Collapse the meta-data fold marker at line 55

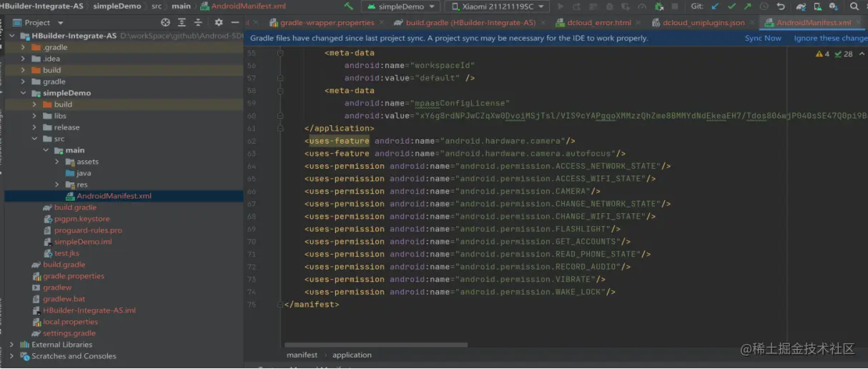280,54
